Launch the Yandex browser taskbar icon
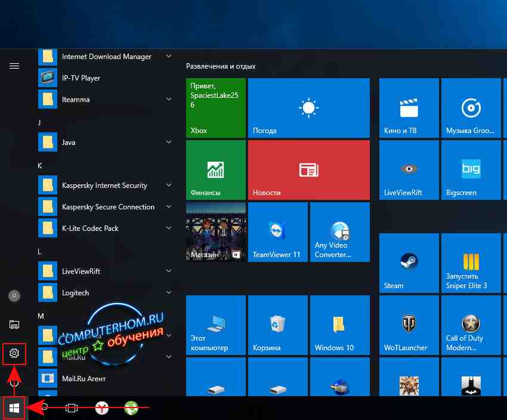Screen dimensions: 507x420 (x=102, y=408)
